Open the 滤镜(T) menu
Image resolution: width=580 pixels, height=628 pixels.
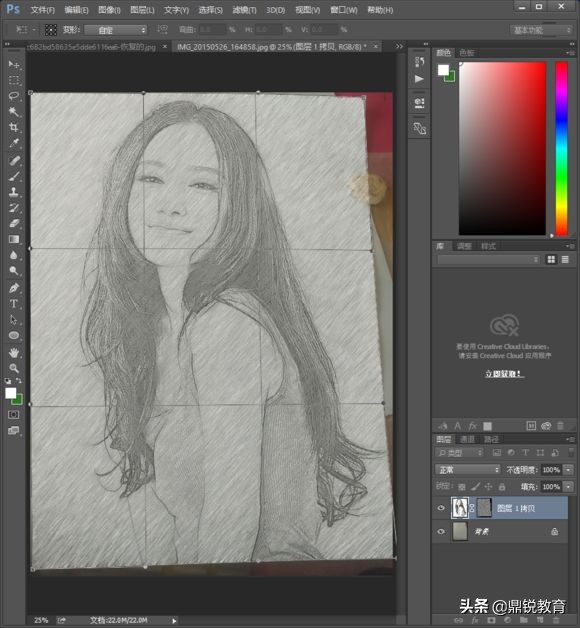244,10
